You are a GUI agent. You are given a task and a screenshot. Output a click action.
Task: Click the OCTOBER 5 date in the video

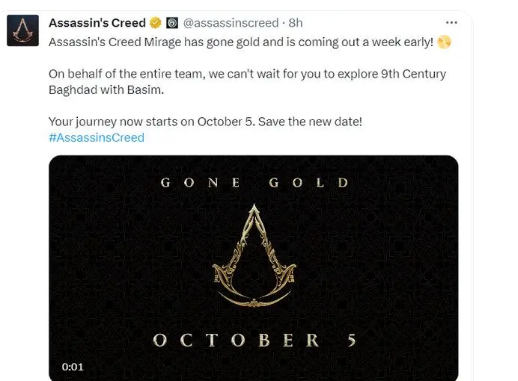254,340
